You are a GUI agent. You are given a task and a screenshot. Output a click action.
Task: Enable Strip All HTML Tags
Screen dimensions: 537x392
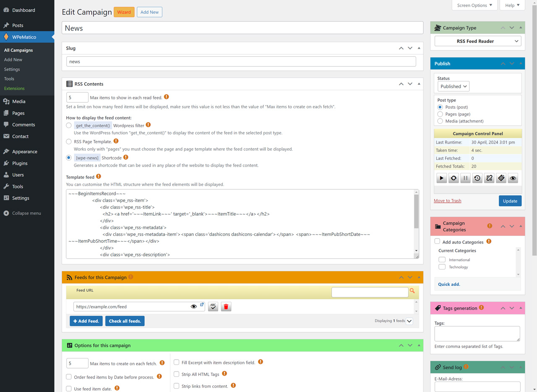point(177,374)
